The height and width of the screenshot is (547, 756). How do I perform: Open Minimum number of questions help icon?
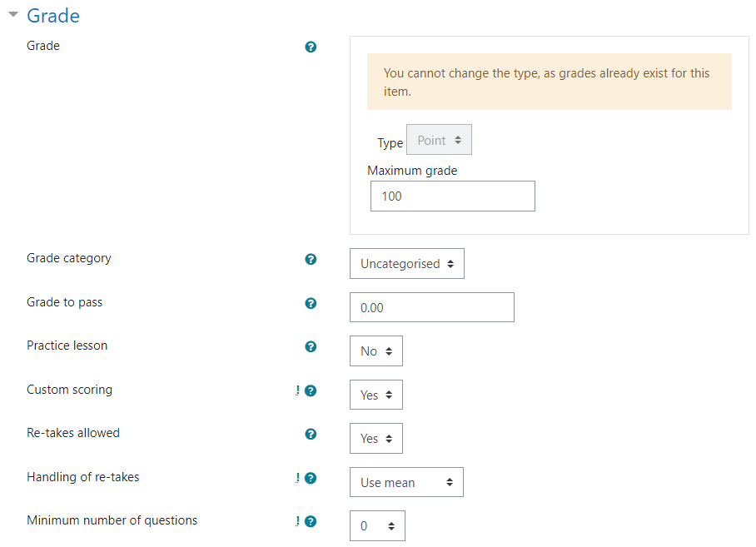click(311, 521)
